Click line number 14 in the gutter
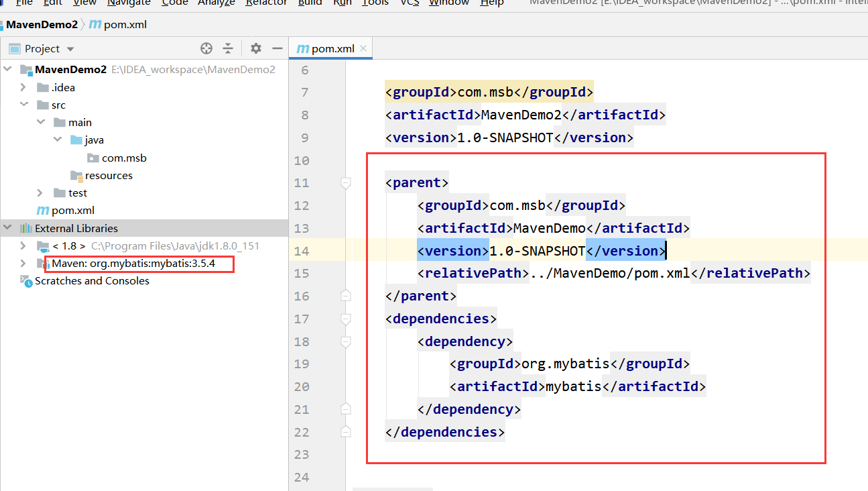Image resolution: width=868 pixels, height=491 pixels. pyautogui.click(x=302, y=250)
